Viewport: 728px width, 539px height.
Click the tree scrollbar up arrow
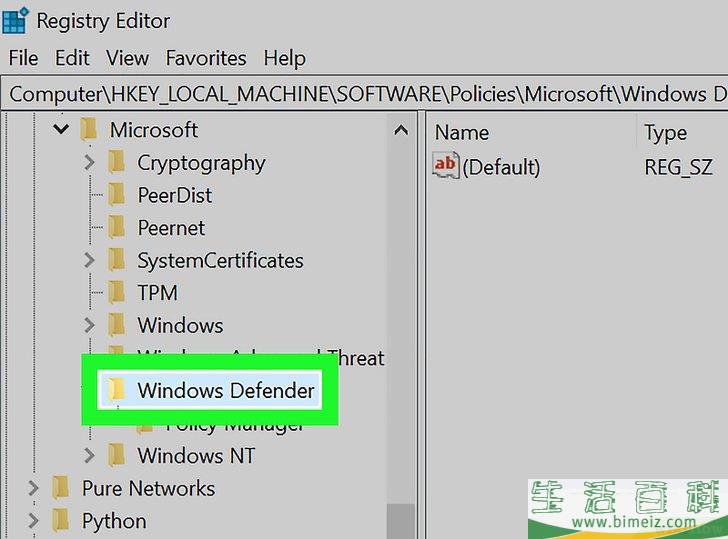click(x=401, y=130)
